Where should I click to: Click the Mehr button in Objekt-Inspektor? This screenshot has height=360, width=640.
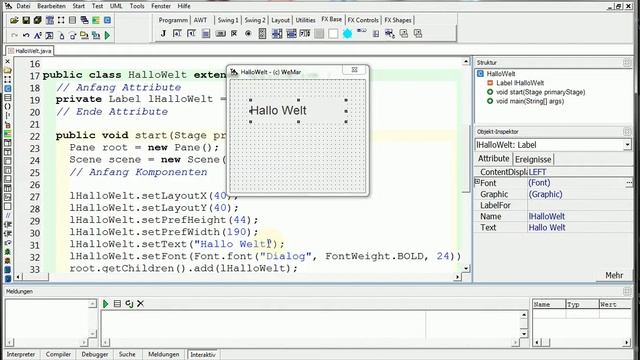[x=614, y=276]
